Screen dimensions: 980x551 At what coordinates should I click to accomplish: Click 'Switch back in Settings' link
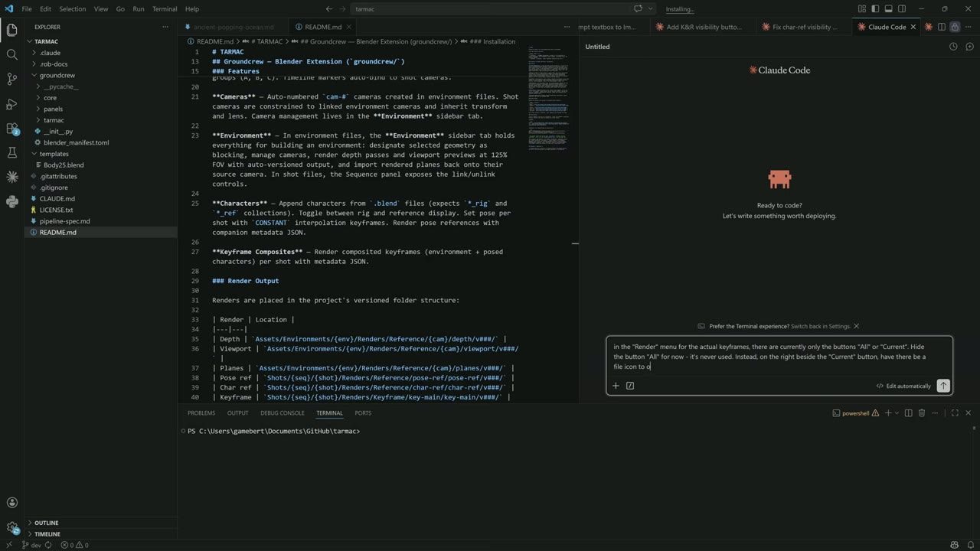(x=821, y=326)
